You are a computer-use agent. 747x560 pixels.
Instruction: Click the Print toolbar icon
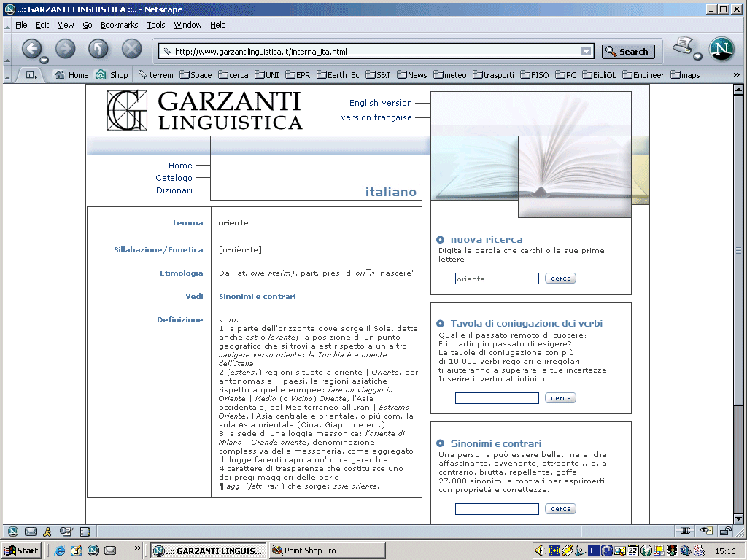pyautogui.click(x=682, y=47)
